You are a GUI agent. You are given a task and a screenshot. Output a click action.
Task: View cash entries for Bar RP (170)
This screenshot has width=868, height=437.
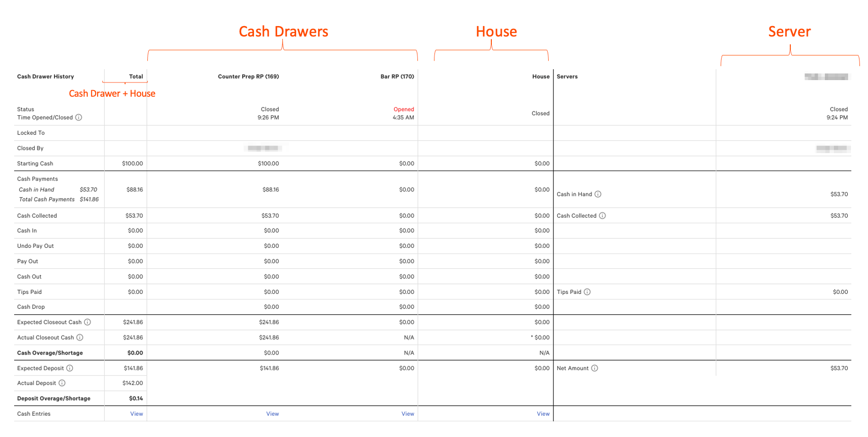(x=407, y=413)
